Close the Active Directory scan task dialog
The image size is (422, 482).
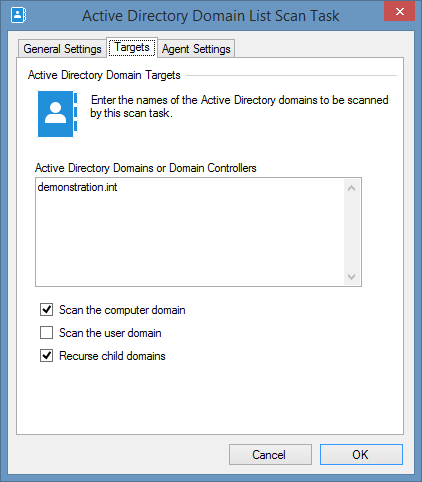pos(399,12)
